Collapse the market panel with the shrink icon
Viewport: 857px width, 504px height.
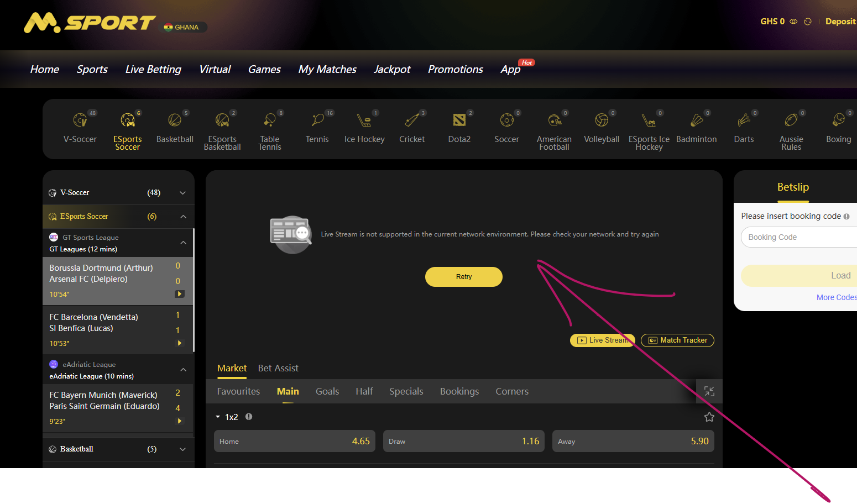[709, 391]
